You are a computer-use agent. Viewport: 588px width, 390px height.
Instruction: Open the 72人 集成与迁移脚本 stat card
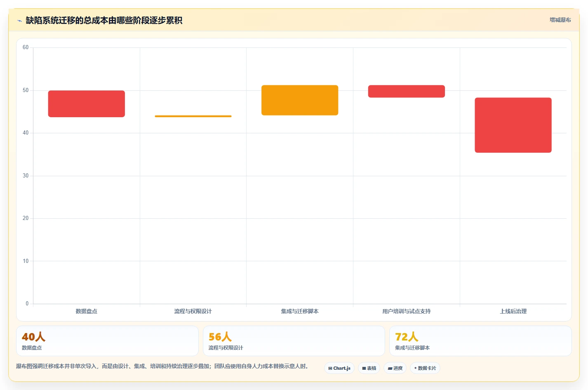click(x=480, y=341)
